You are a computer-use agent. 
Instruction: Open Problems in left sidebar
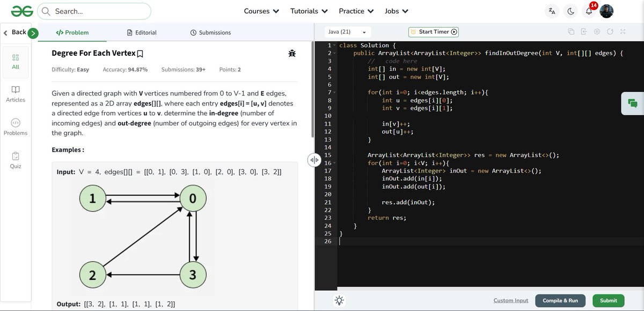click(16, 127)
